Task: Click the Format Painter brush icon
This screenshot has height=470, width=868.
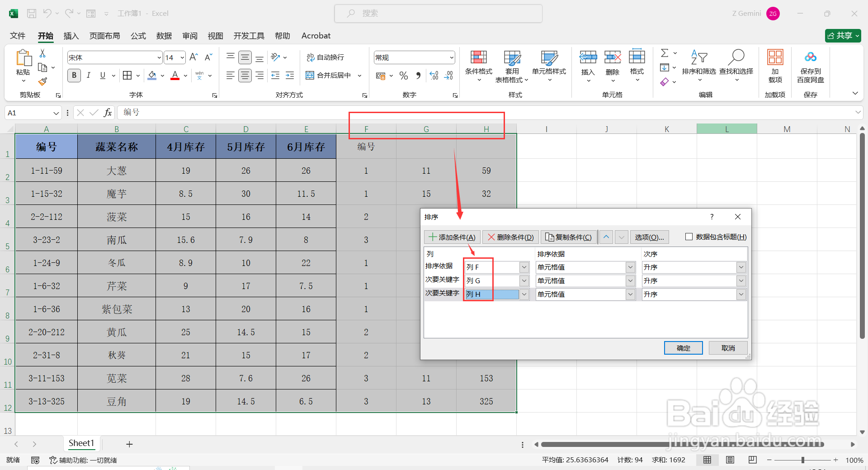Action: (x=42, y=82)
